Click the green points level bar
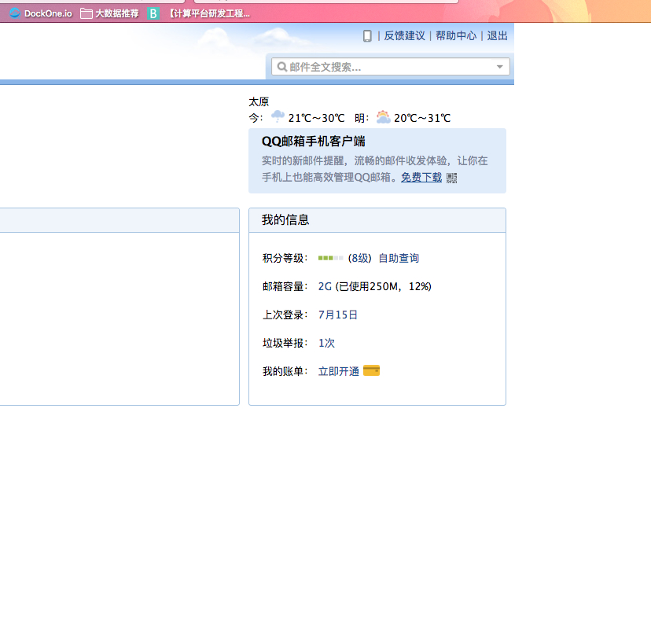The height and width of the screenshot is (644, 651). click(330, 258)
